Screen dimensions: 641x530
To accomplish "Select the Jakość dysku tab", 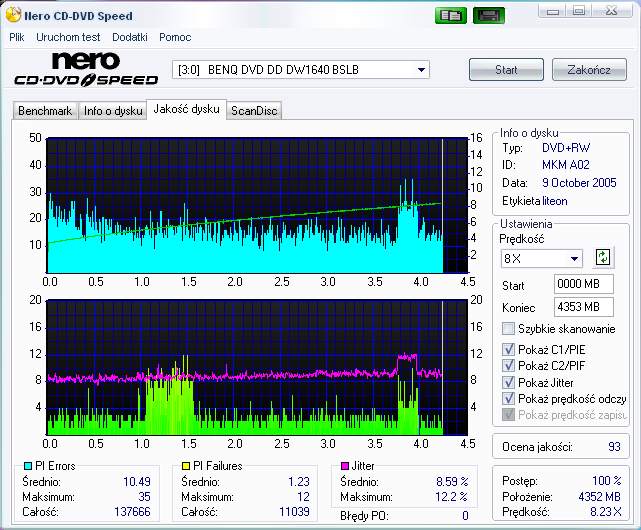I will pyautogui.click(x=186, y=109).
